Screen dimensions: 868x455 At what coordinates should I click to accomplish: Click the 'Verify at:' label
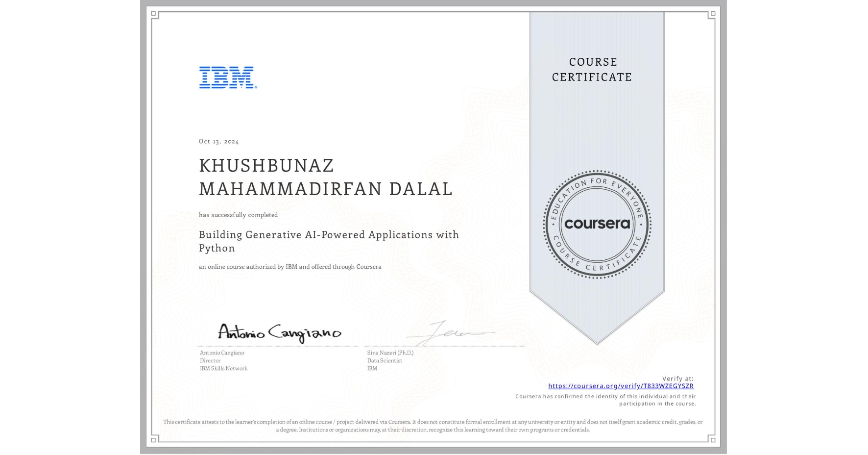tap(678, 379)
